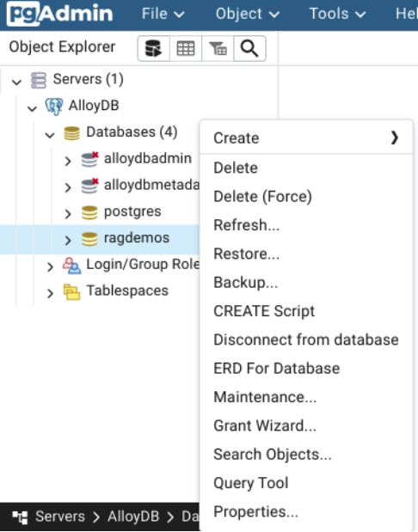Click the Tablespaces folder icon

point(71,292)
